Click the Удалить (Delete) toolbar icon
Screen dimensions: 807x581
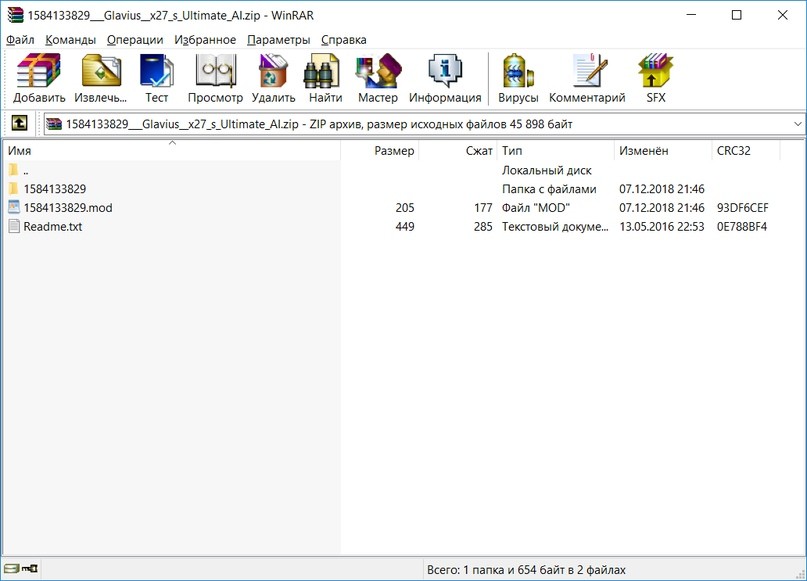(x=273, y=79)
